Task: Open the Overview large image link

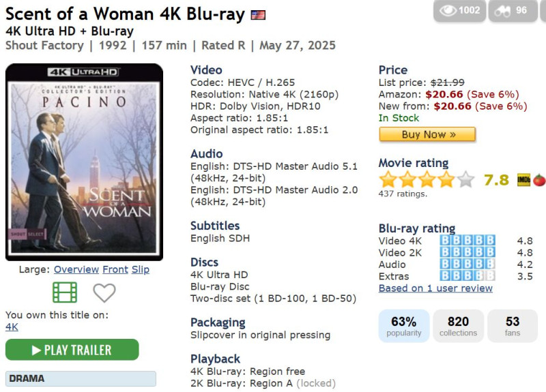Action: pos(76,269)
